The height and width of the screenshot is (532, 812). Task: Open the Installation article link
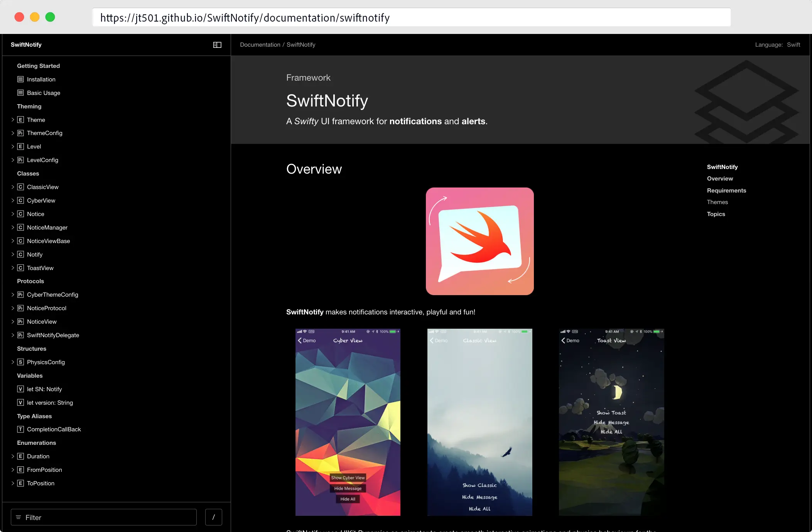(x=41, y=79)
